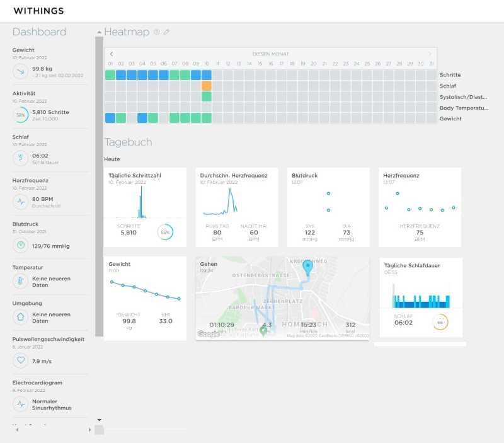Click the green start pin on the map

[263, 330]
